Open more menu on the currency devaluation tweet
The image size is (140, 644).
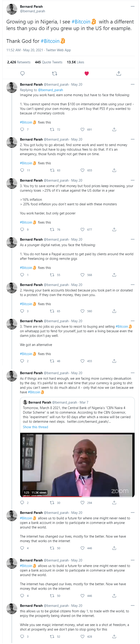[133, 373]
